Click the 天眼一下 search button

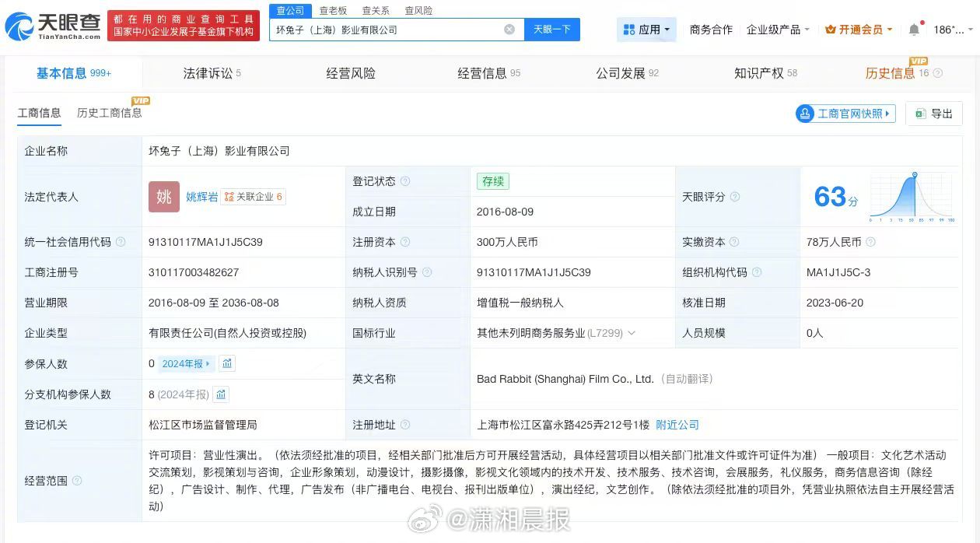tap(551, 30)
